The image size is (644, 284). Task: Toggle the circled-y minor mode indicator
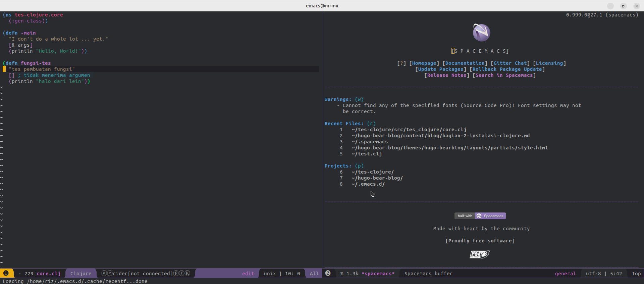(x=181, y=273)
